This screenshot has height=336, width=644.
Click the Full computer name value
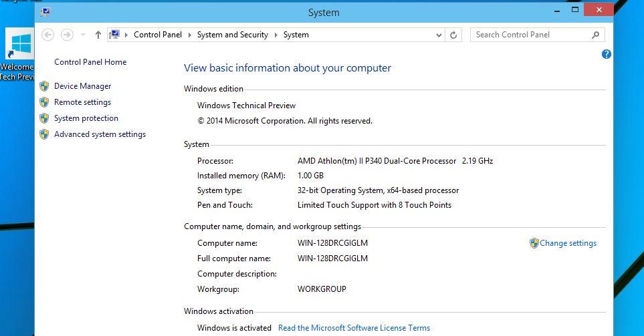point(332,259)
